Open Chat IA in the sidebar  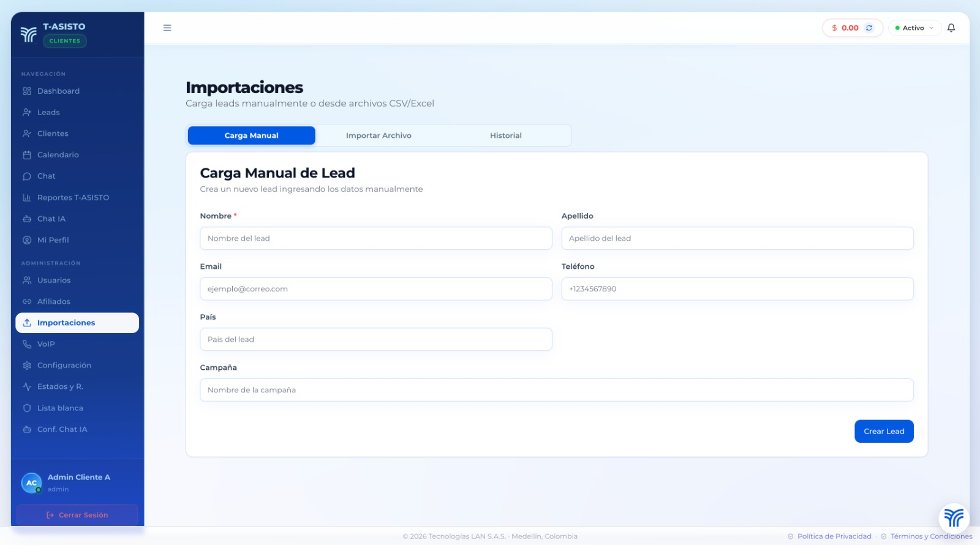[51, 219]
